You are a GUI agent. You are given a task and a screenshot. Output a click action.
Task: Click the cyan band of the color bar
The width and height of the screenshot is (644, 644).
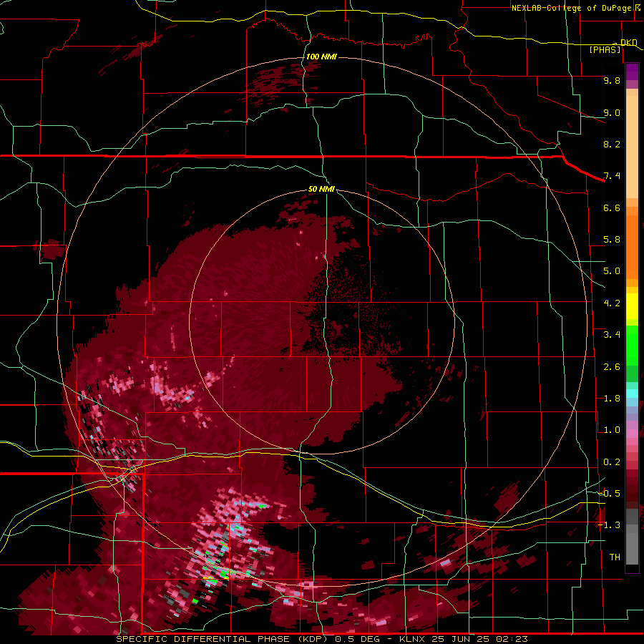coord(632,394)
